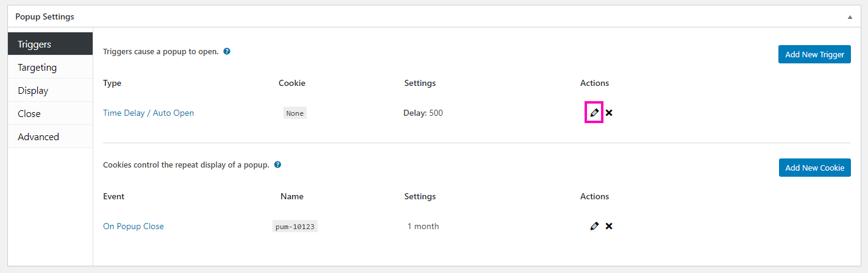This screenshot has height=273, width=868.
Task: Edit the Time Delay trigger with pencil icon
Action: (x=594, y=113)
